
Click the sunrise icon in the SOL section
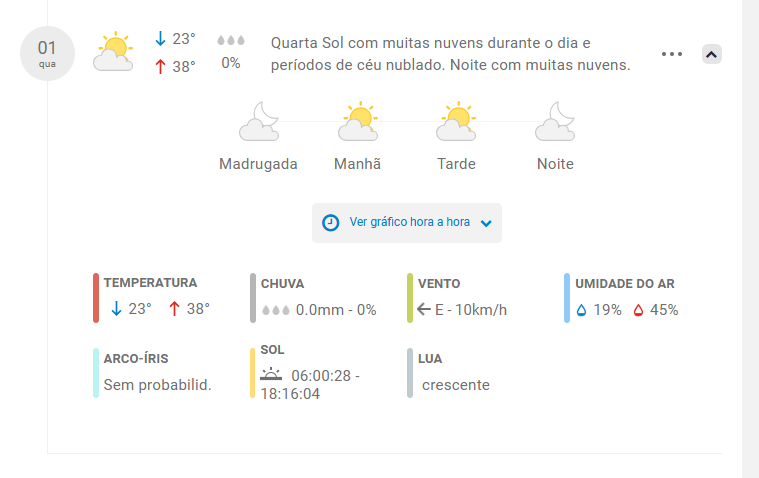click(x=271, y=374)
